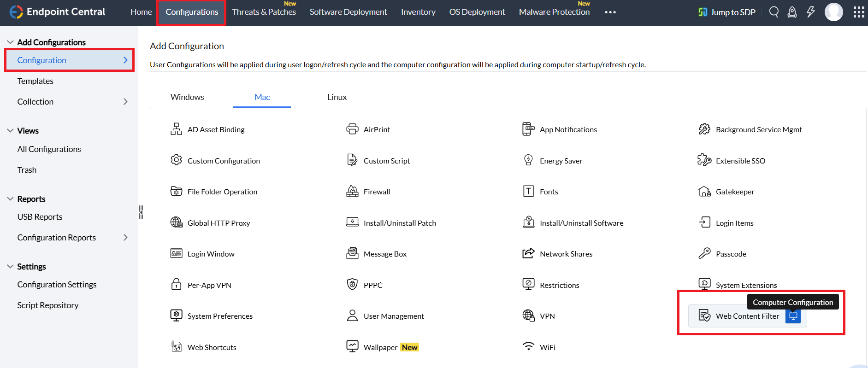868x368 pixels.
Task: Click the computer configuration icon beside Web Content Filter
Action: tap(793, 316)
